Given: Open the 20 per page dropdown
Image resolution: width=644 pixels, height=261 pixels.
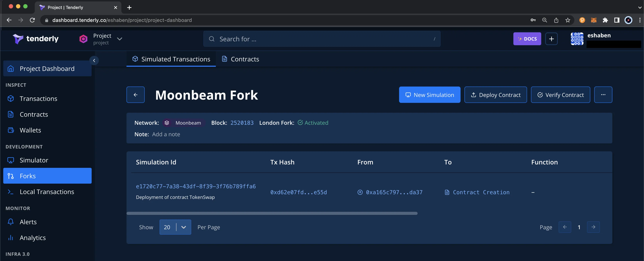Looking at the screenshot, I should pos(175,227).
